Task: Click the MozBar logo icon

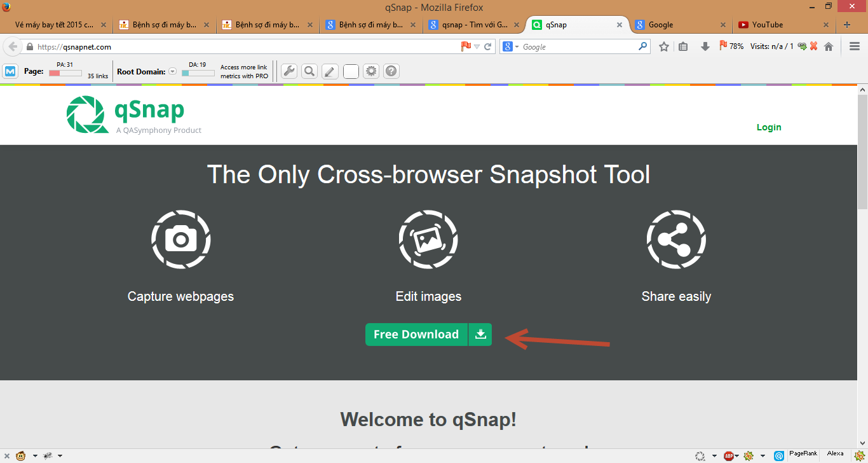Action: point(10,71)
